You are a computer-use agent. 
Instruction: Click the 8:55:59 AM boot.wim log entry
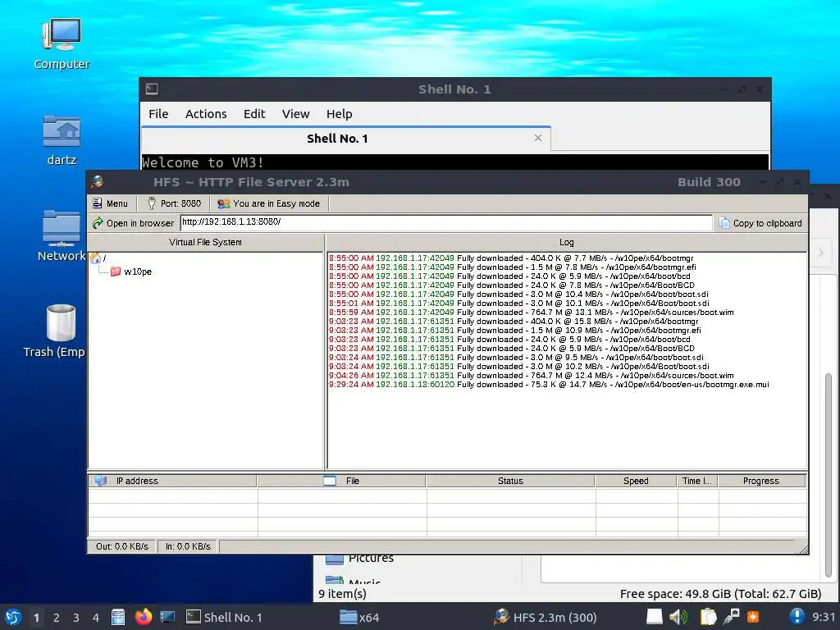532,312
